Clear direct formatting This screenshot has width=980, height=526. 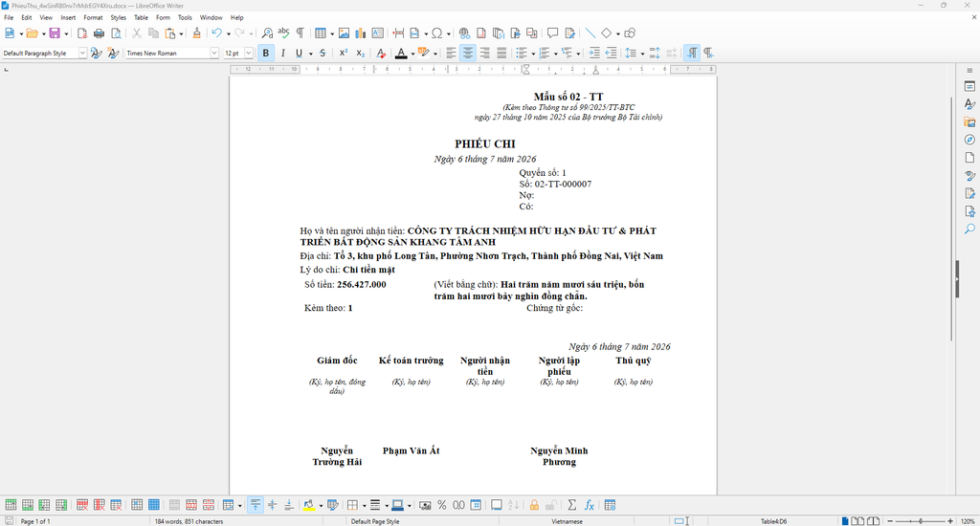[381, 54]
